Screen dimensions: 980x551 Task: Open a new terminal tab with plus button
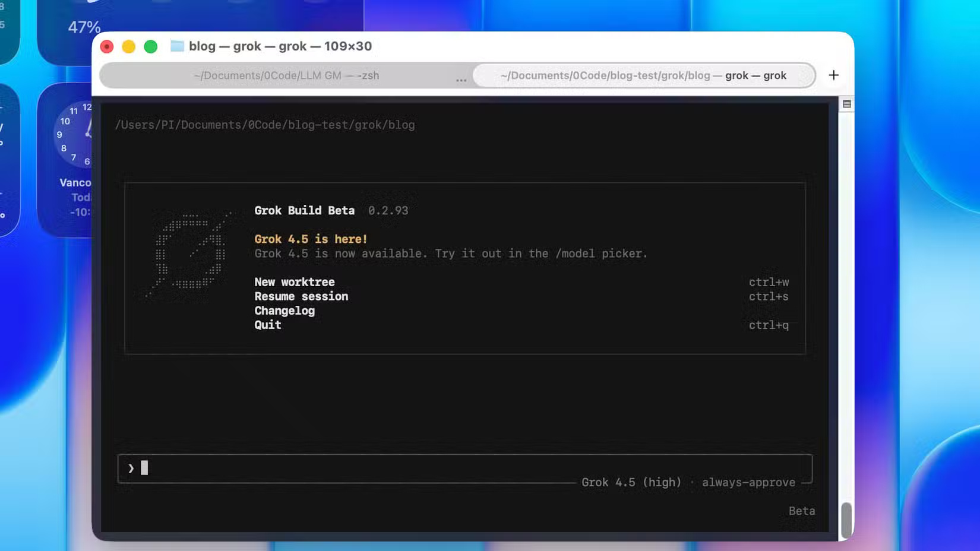(833, 75)
